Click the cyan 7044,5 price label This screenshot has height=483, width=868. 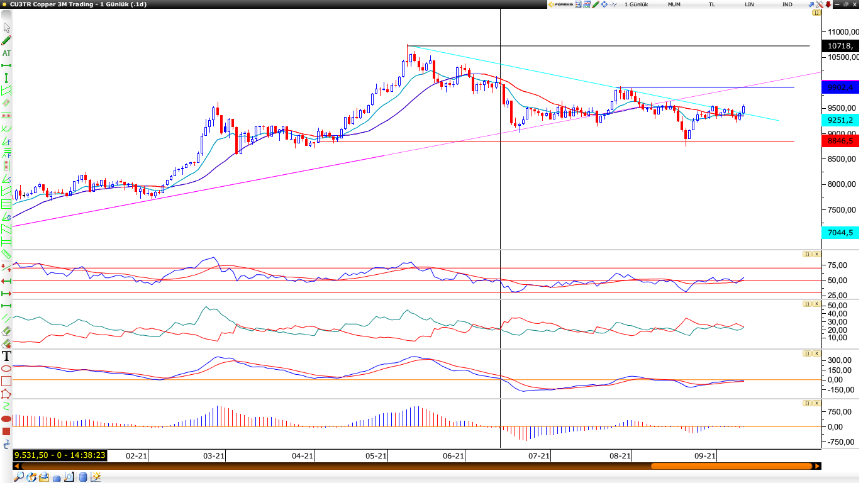coord(840,233)
